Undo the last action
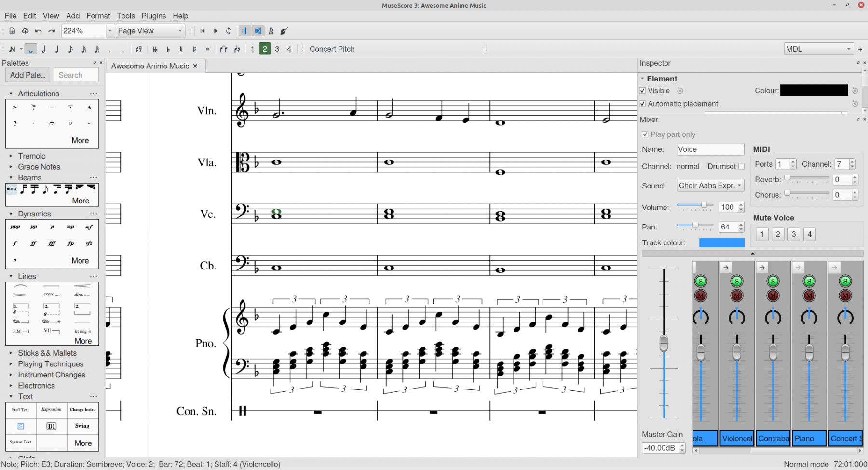Viewport: 868px width, 470px height. tap(38, 31)
